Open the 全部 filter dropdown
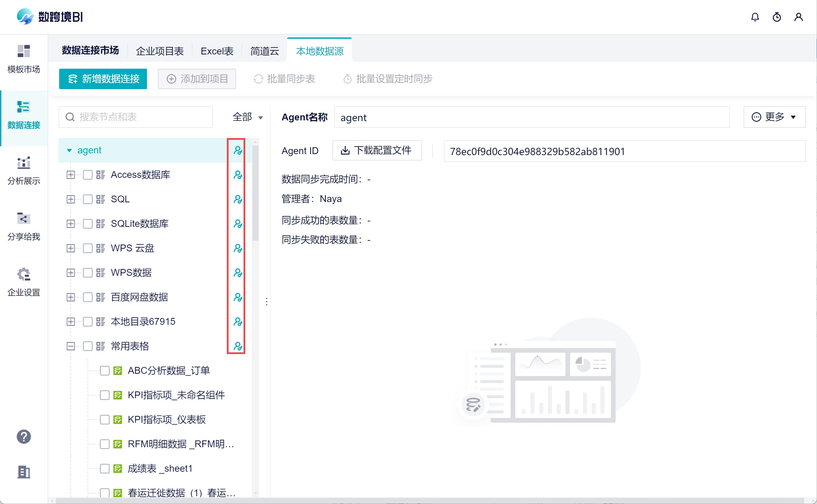This screenshot has height=504, width=817. (x=248, y=117)
